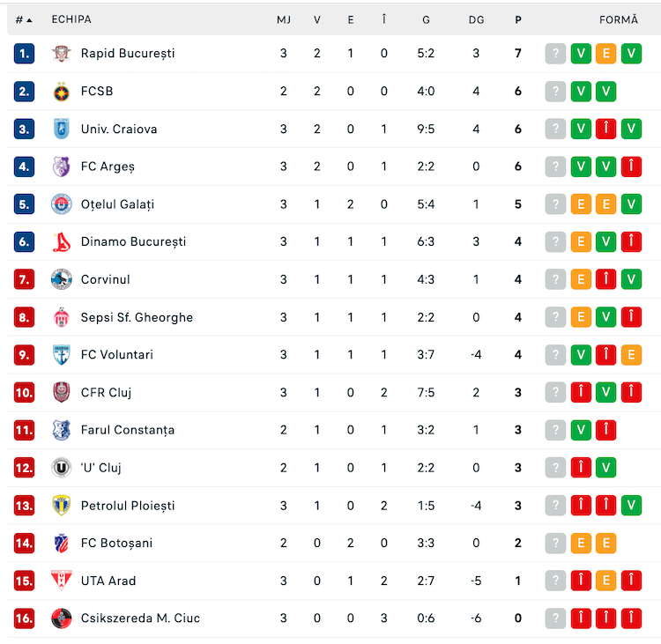
Task: Click the Csikszereda M. Ciuc logo
Action: [x=61, y=618]
